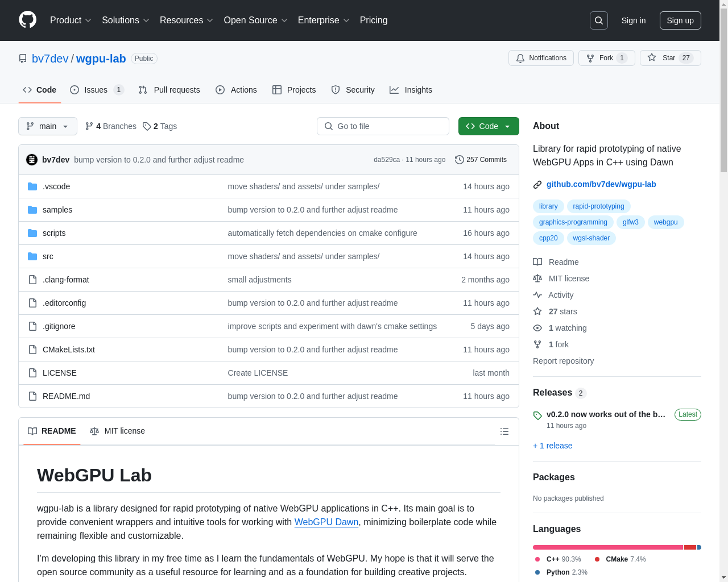Open the Pricing page
The image size is (728, 582).
point(374,20)
